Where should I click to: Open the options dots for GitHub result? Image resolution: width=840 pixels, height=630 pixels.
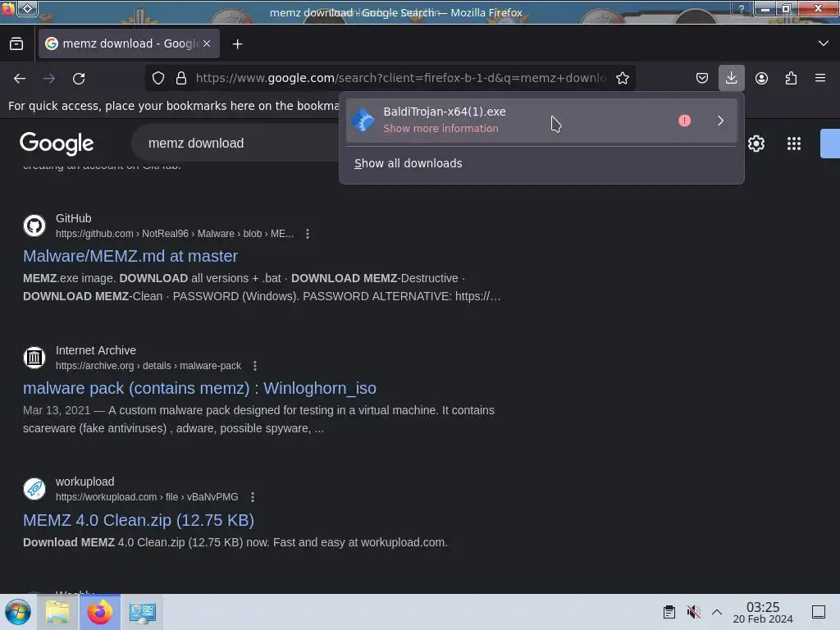[x=308, y=234]
